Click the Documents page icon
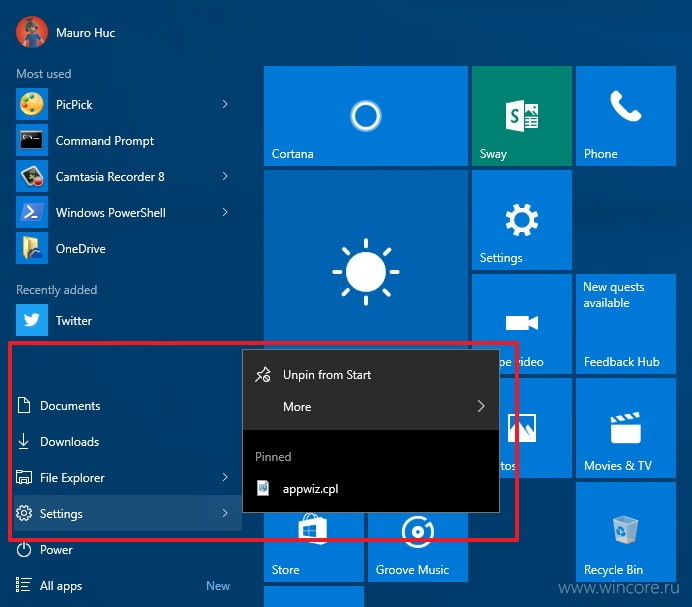Image resolution: width=692 pixels, height=607 pixels. (24, 405)
